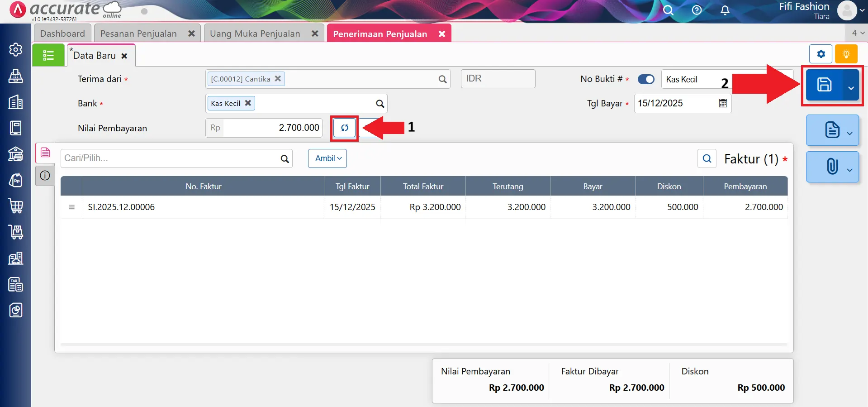Expand the user account menu chevron
Image resolution: width=868 pixels, height=407 pixels.
tap(862, 11)
